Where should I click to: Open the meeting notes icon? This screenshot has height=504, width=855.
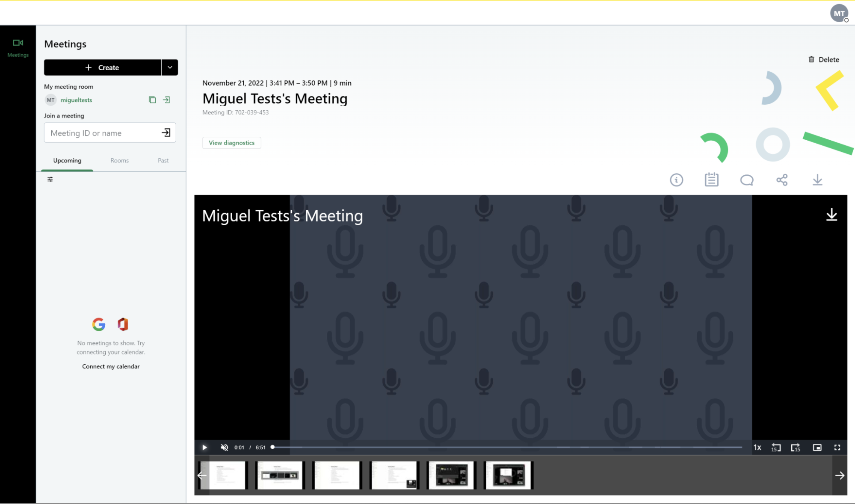click(711, 180)
